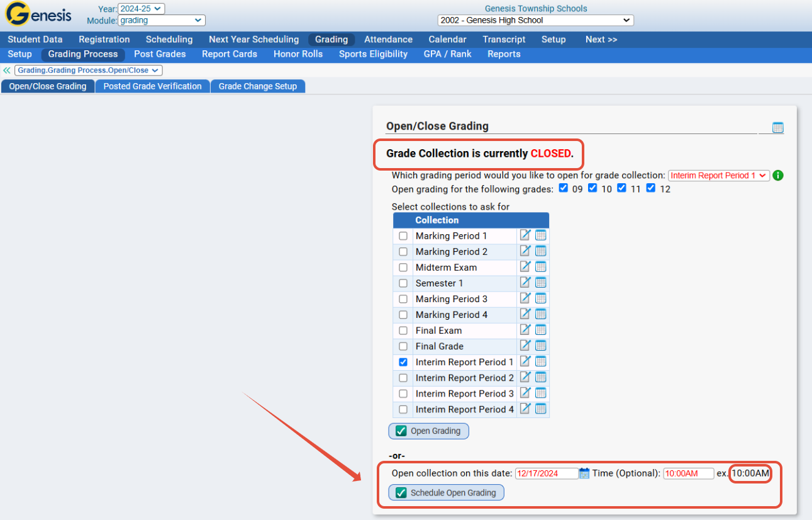Image resolution: width=812 pixels, height=520 pixels.
Task: Click the calendar grid icon for Marking Period 3
Action: pyautogui.click(x=541, y=298)
